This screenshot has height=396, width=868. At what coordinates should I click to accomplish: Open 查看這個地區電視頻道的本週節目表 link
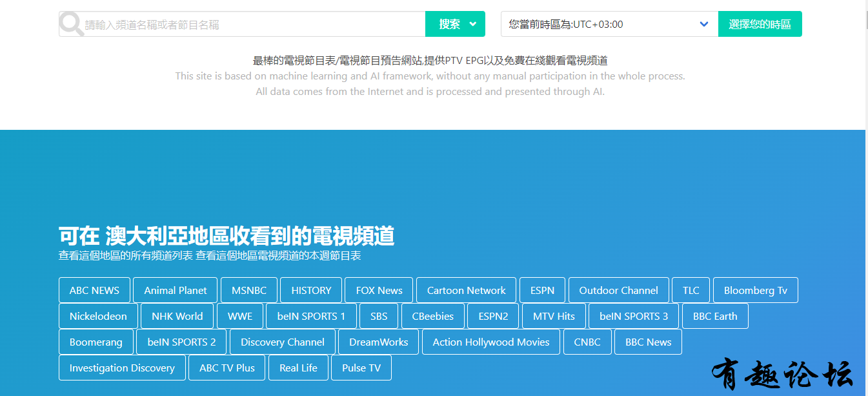click(278, 255)
